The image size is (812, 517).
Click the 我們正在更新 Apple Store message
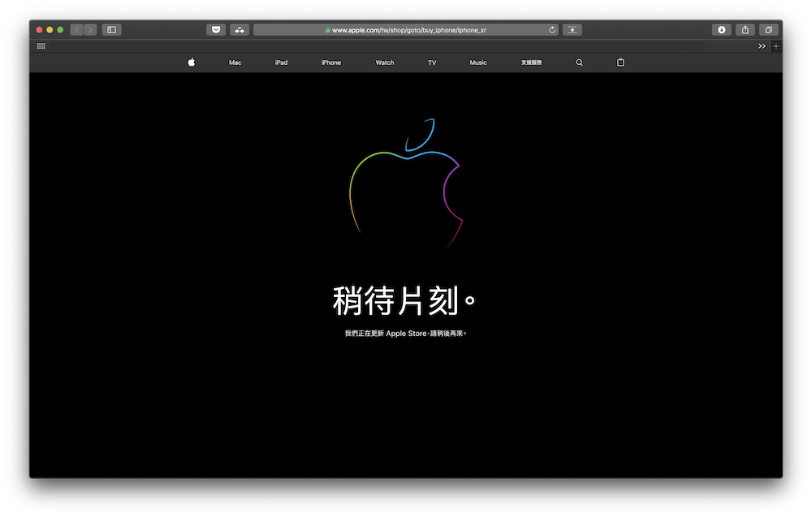(405, 334)
